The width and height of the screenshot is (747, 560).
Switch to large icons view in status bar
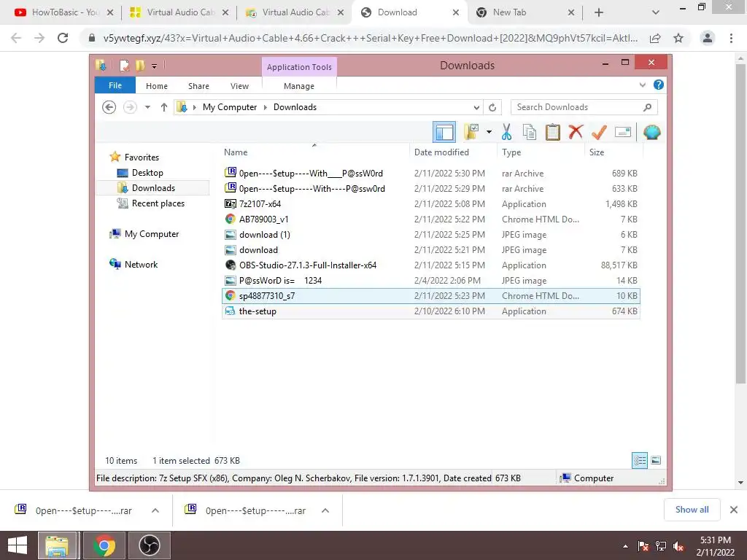click(x=656, y=460)
